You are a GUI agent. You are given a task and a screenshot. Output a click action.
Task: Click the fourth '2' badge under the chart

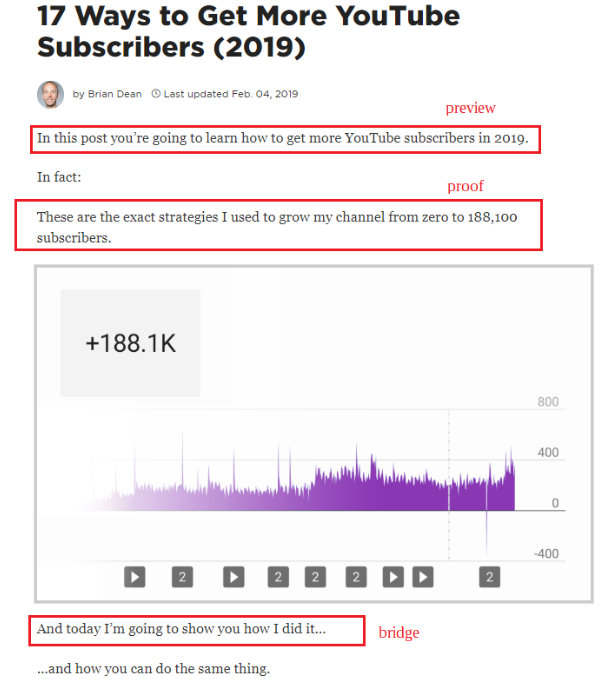[356, 576]
